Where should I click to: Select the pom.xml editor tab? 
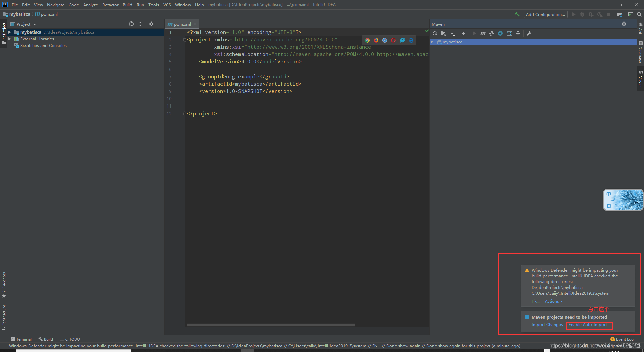(182, 24)
